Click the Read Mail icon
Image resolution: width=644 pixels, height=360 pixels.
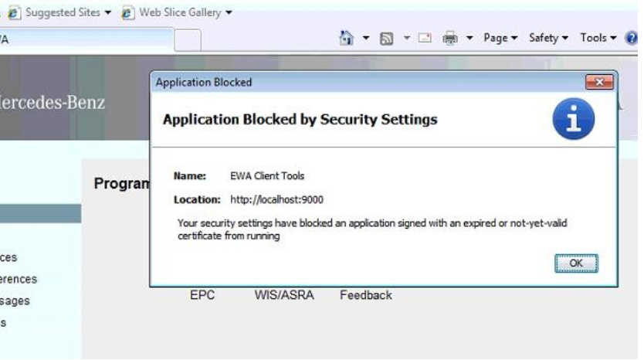[x=425, y=38]
